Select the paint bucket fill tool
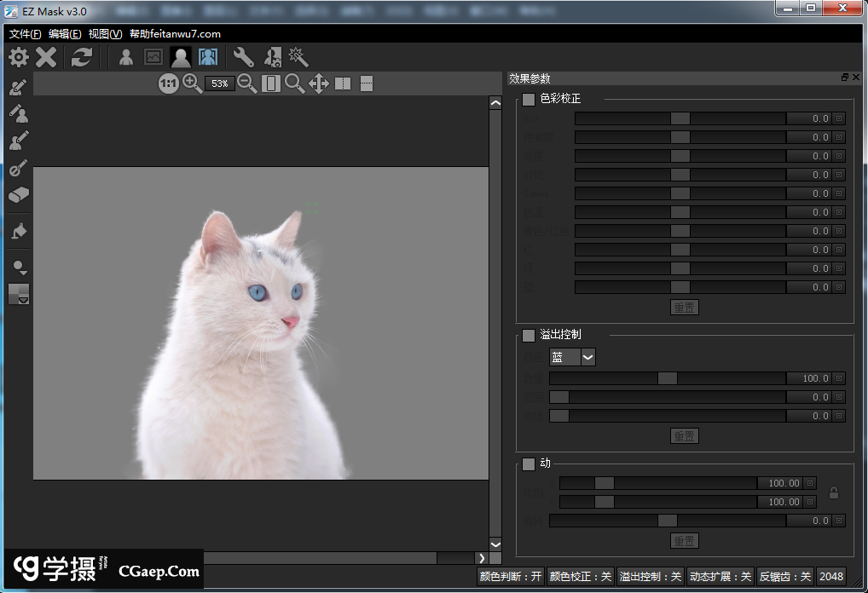 pos(19,231)
